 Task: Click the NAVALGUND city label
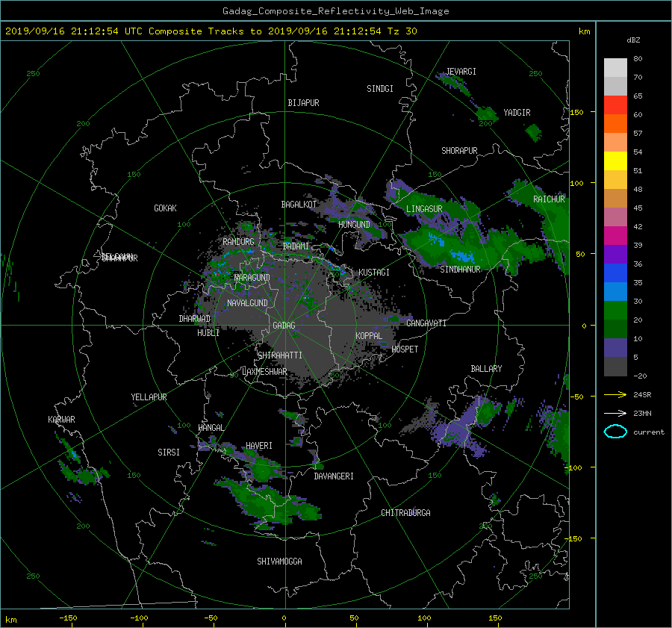point(247,303)
